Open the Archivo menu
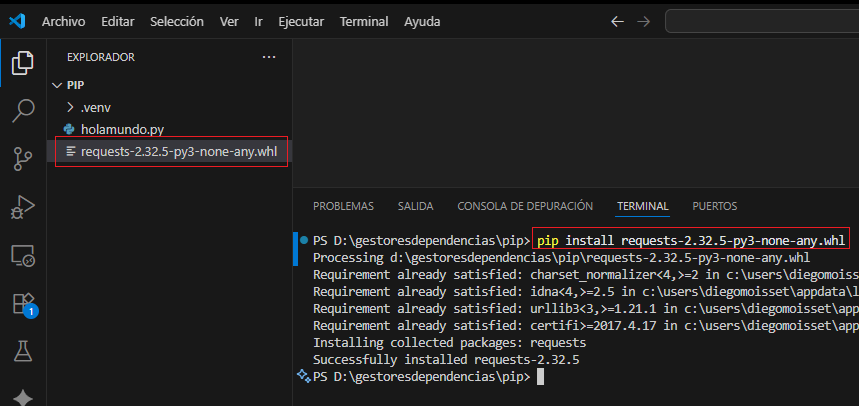This screenshot has width=859, height=406. click(x=64, y=21)
